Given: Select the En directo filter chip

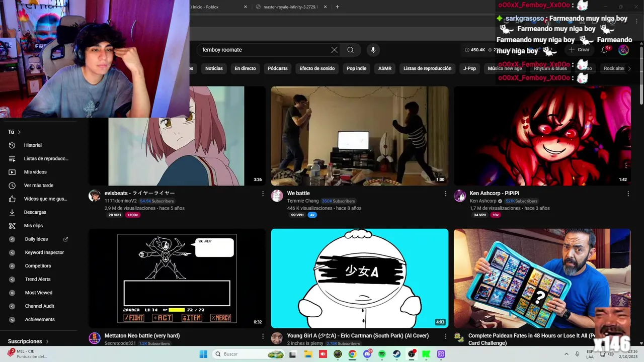Looking at the screenshot, I should pyautogui.click(x=245, y=68).
